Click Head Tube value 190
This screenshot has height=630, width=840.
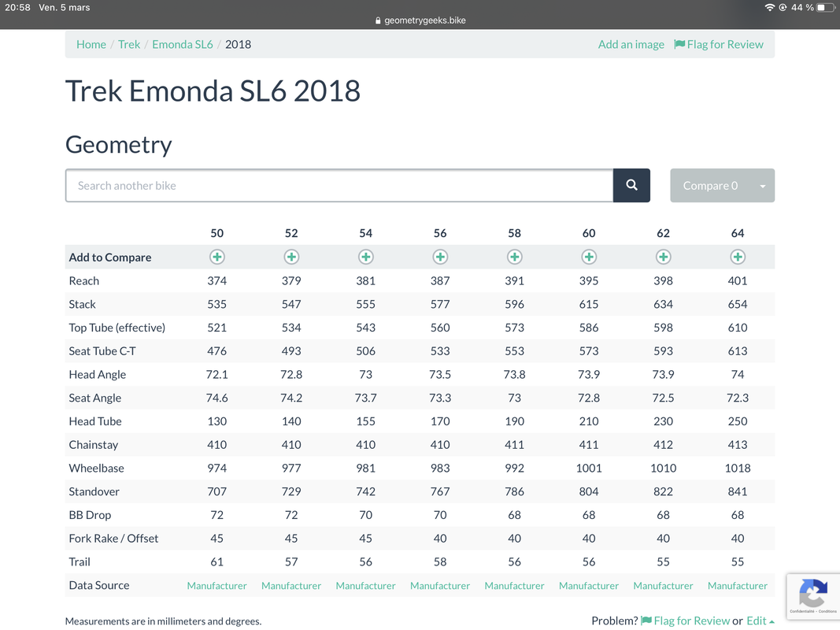(515, 421)
